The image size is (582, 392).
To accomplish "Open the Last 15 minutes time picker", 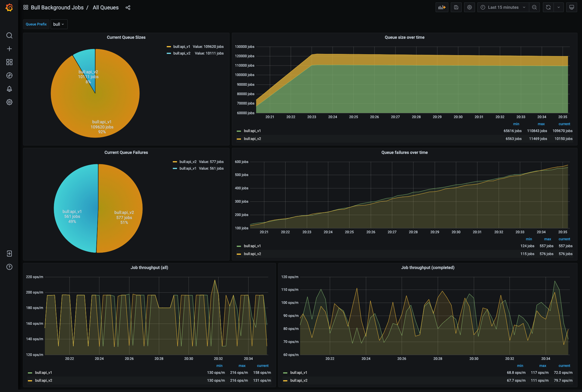I will 503,7.
